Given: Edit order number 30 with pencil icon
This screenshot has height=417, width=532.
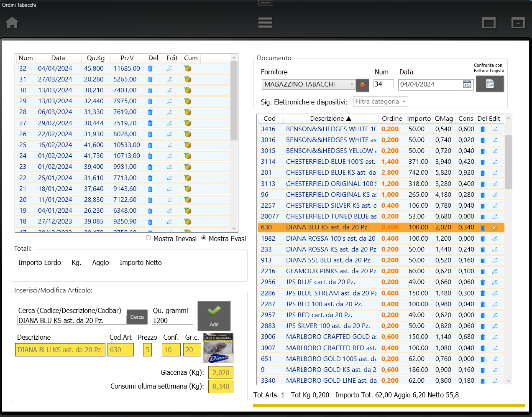Looking at the screenshot, I should click(x=169, y=90).
